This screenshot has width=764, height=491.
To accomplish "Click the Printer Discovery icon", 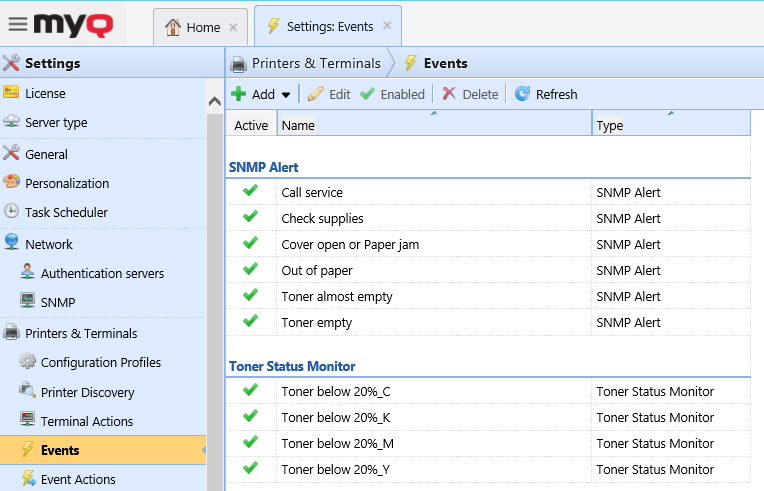I will click(x=28, y=392).
